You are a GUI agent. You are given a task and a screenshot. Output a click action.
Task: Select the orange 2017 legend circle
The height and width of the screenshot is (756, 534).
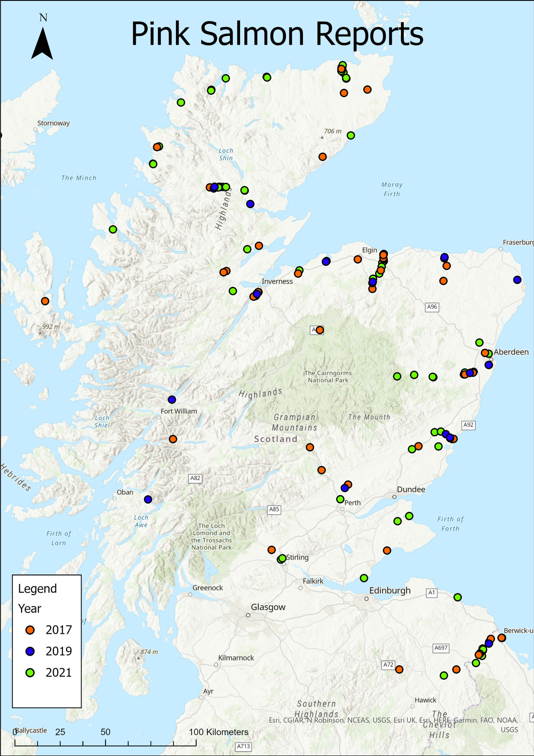click(30, 630)
